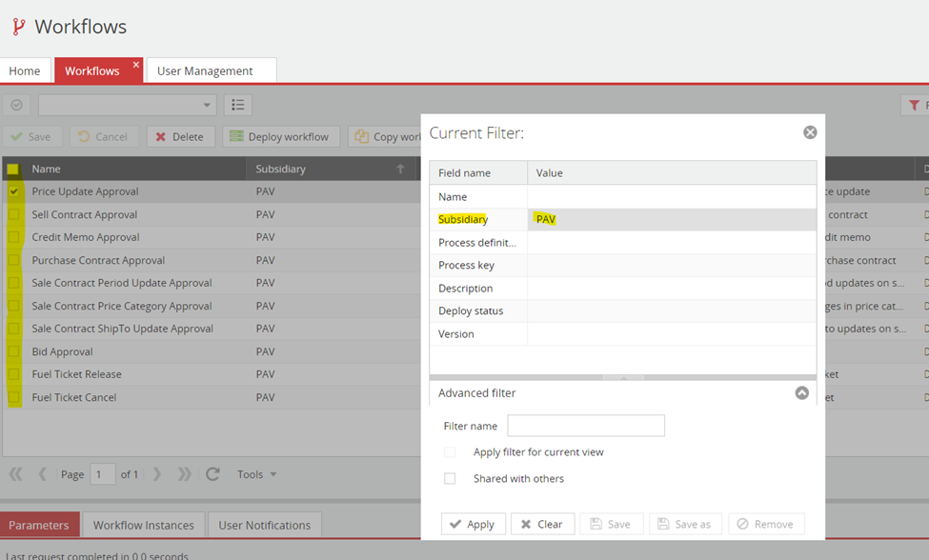The height and width of the screenshot is (560, 929).
Task: Open the toolbar combo box dropdown
Action: pyautogui.click(x=207, y=105)
